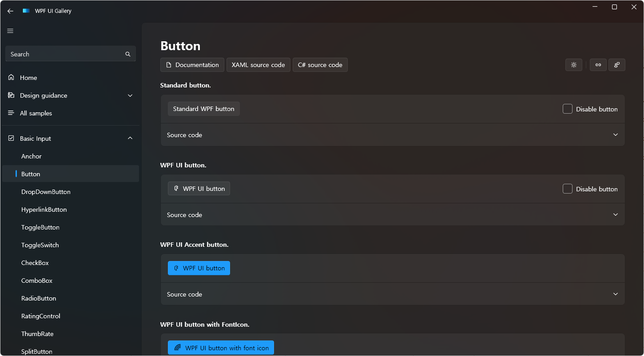The width and height of the screenshot is (644, 356).
Task: Navigate to ToggleButton
Action: pos(71,227)
